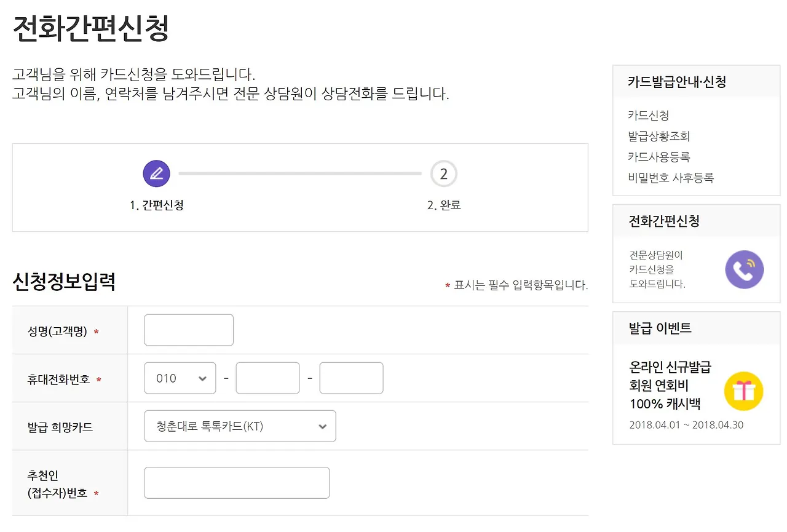Open 발급상황조회 sidebar link

coord(658,136)
